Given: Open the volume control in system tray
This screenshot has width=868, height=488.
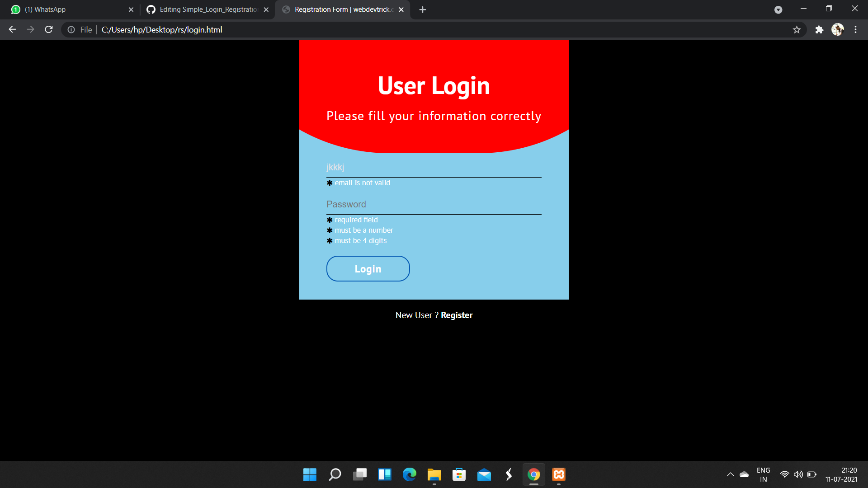Looking at the screenshot, I should [x=798, y=474].
